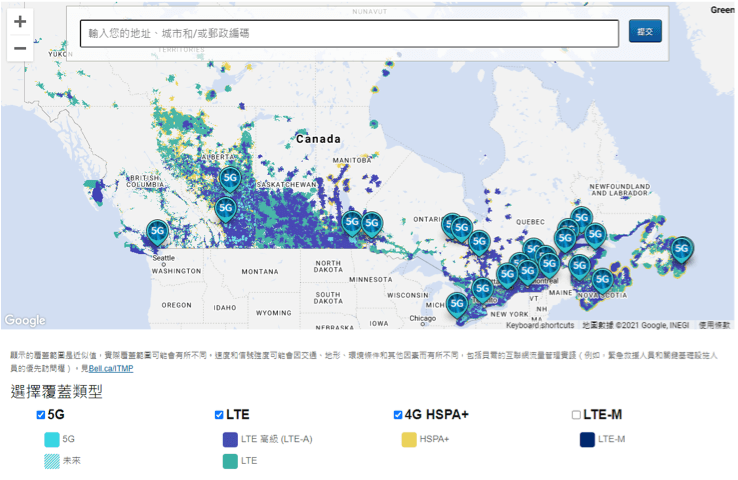Enable the LTE-M coverage checkbox

click(x=576, y=415)
